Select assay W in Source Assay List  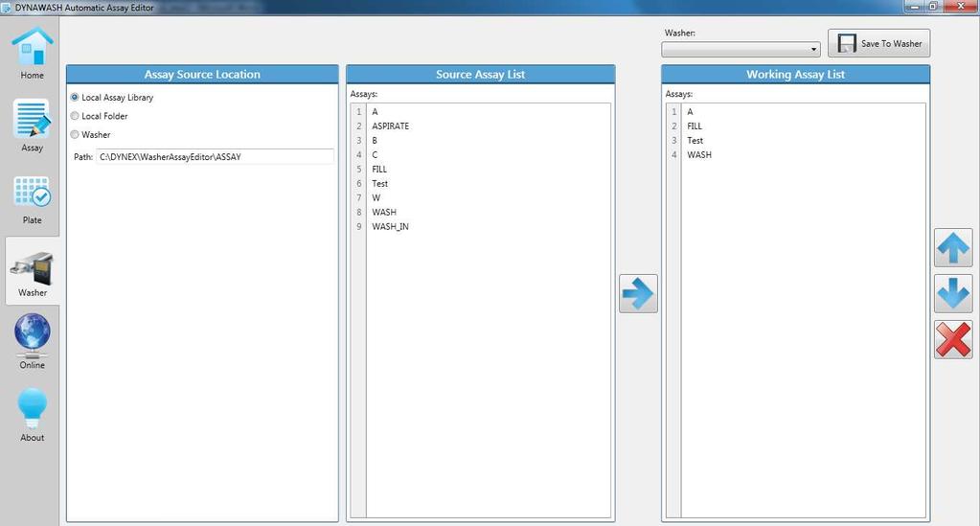[489, 197]
